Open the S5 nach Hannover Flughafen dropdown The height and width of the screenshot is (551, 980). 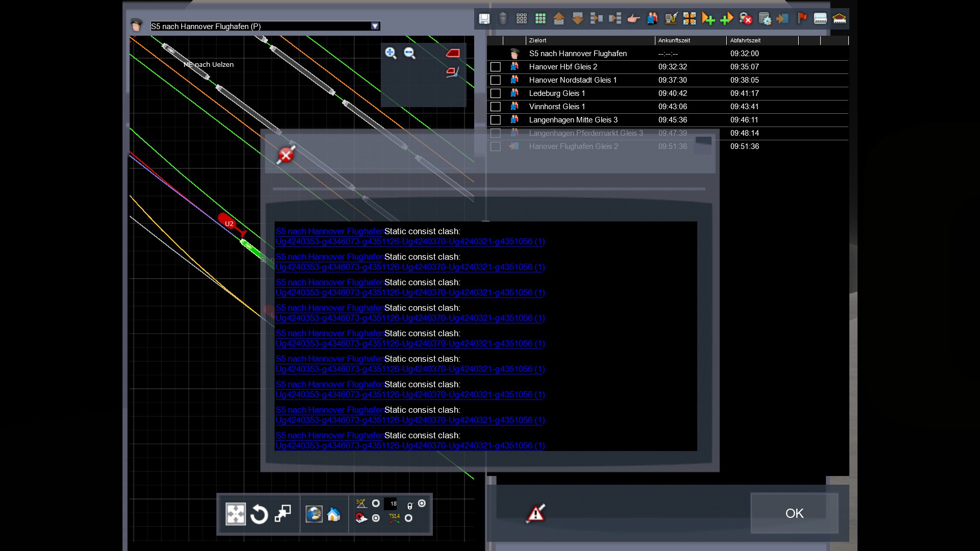pyautogui.click(x=375, y=26)
